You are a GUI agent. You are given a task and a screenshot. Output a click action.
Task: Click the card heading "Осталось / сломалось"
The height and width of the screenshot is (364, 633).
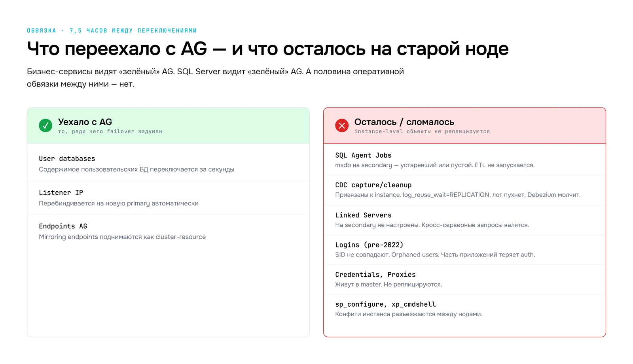point(404,122)
